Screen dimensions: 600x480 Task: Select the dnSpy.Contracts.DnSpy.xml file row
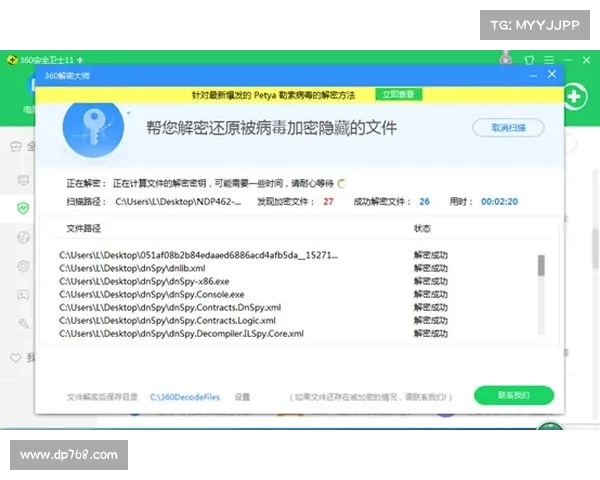[253, 307]
